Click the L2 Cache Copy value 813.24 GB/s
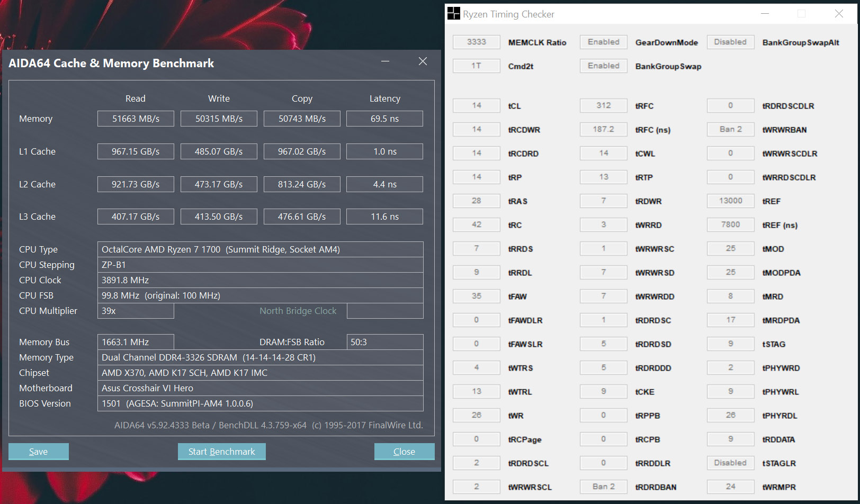This screenshot has height=504, width=860. coord(302,184)
